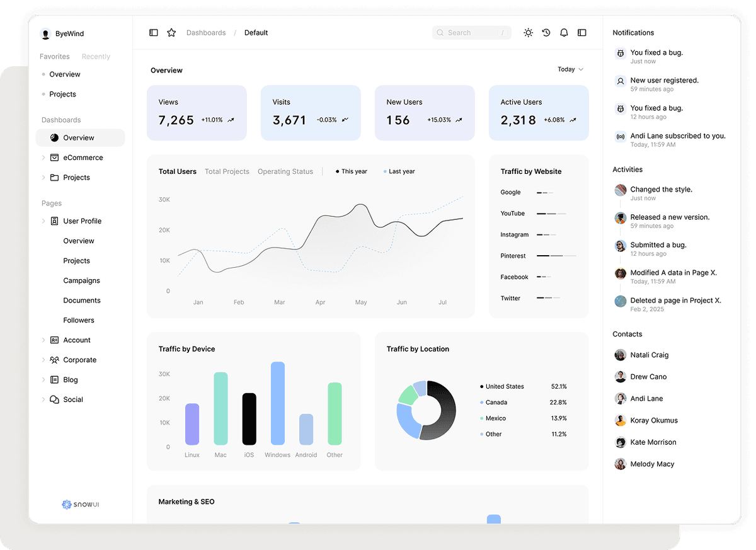Open notifications via the bell icon

tap(564, 32)
